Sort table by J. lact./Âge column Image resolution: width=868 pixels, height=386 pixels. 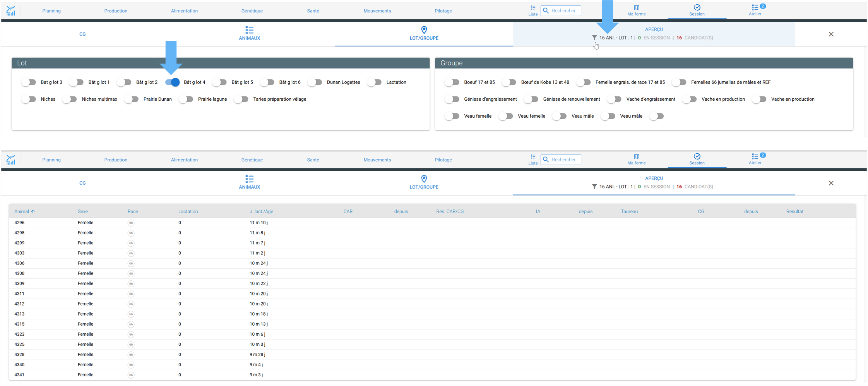tap(261, 212)
